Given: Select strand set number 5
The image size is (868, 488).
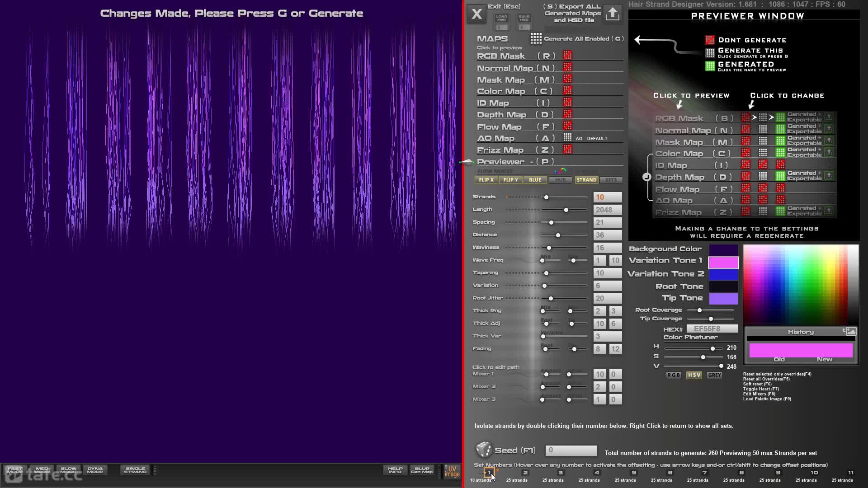Looking at the screenshot, I should 634,473.
